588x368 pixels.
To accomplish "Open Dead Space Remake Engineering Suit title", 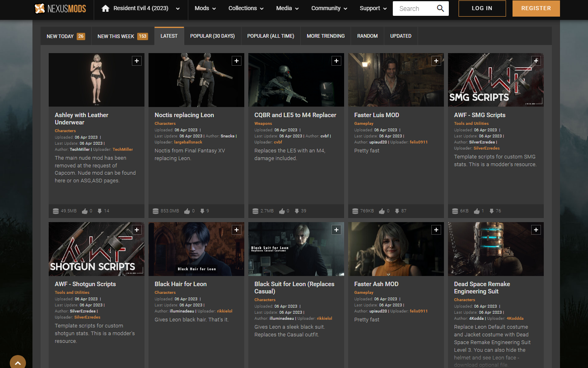I will coord(482,288).
